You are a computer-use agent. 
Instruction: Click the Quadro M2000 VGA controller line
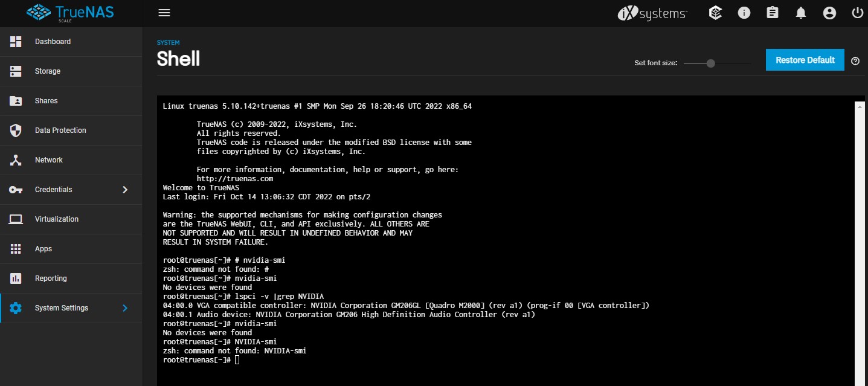coord(406,306)
